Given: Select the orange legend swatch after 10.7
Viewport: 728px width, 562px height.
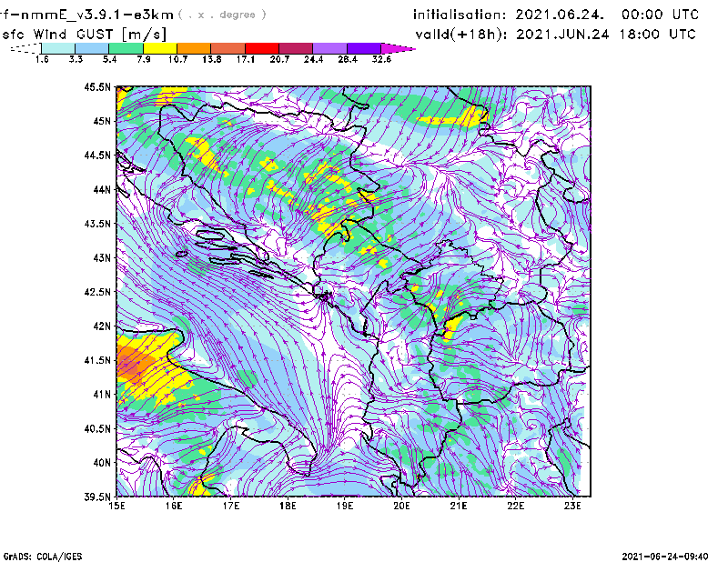Looking at the screenshot, I should 194,48.
